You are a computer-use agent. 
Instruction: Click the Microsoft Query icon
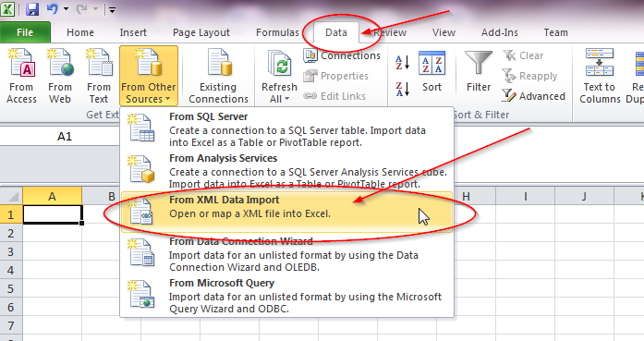[140, 295]
